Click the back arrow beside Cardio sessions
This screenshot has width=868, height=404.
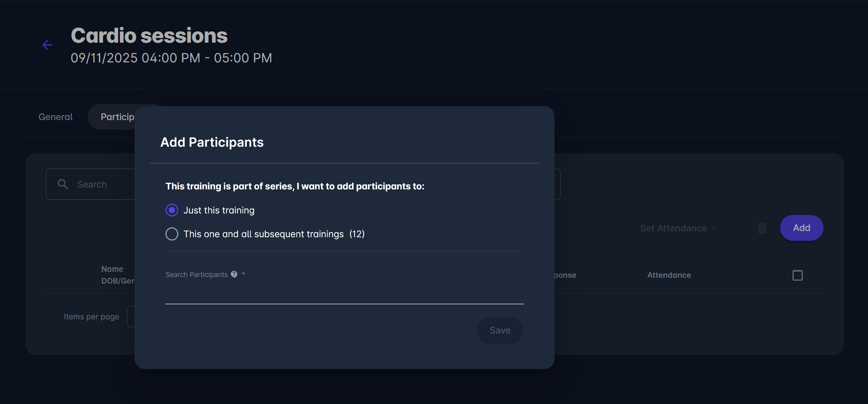coord(47,45)
